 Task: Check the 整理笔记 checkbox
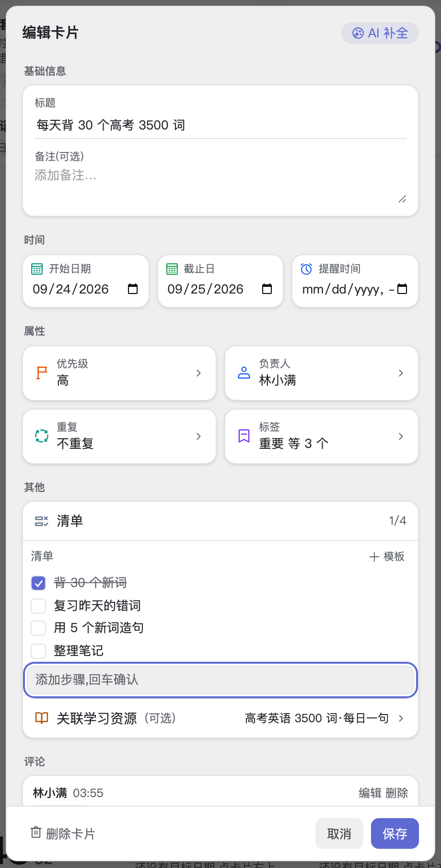pyautogui.click(x=38, y=651)
